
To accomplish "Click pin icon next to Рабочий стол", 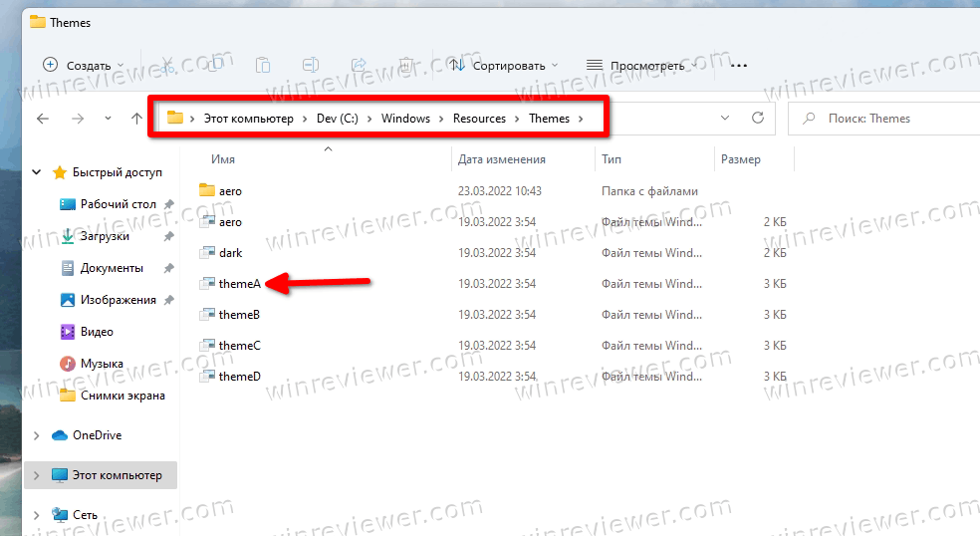I will tap(168, 204).
